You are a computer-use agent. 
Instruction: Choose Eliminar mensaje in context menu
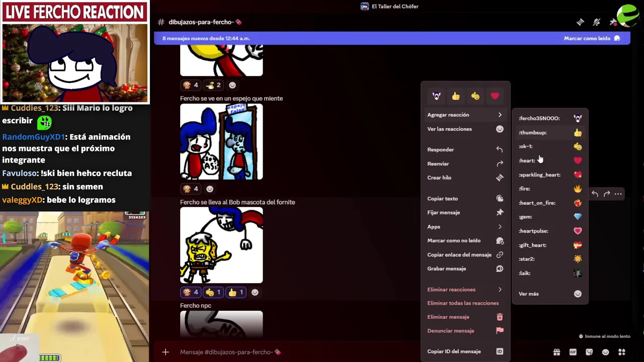(x=465, y=317)
